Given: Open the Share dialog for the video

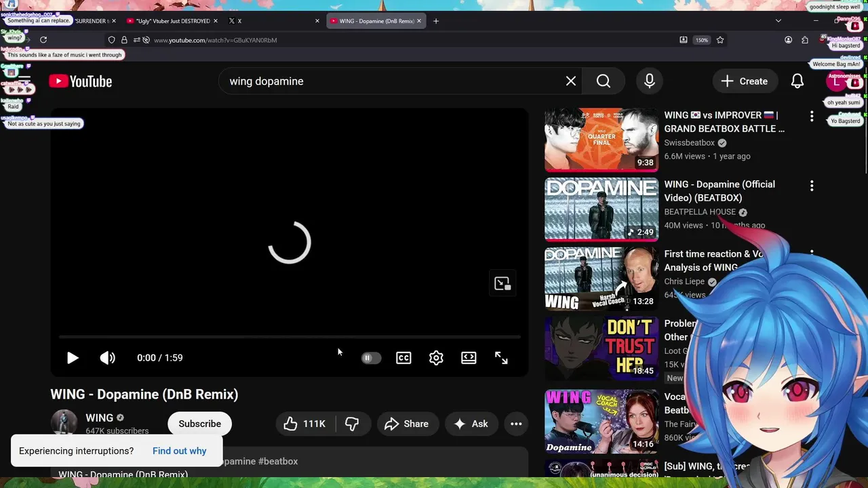Looking at the screenshot, I should click(407, 424).
